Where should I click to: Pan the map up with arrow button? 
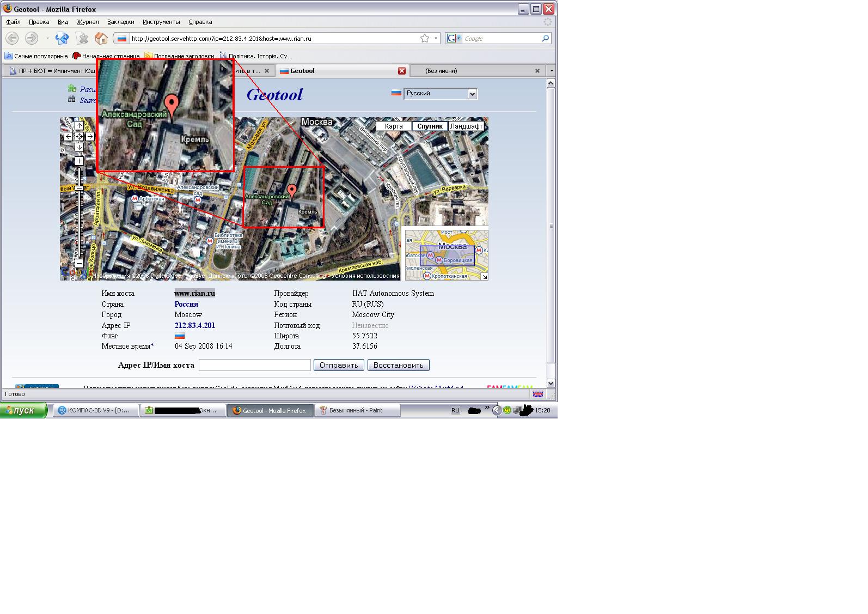[79, 126]
